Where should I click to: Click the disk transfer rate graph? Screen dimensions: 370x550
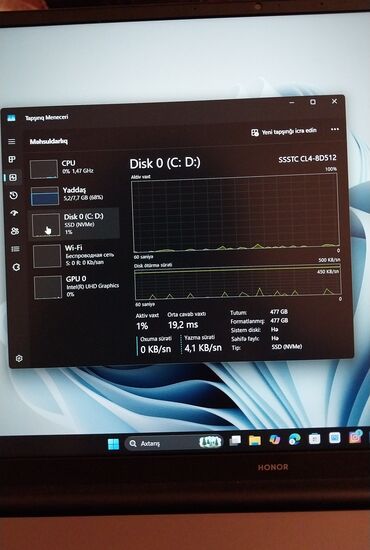click(x=238, y=282)
